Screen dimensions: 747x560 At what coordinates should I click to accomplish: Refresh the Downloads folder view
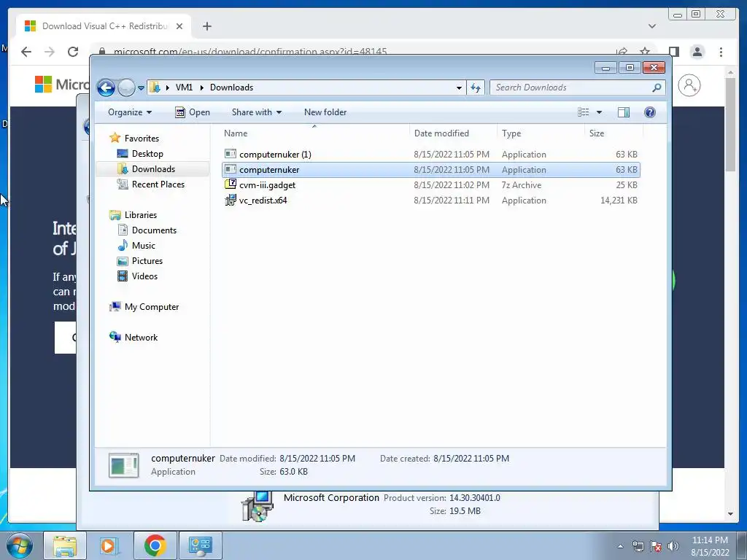point(476,87)
